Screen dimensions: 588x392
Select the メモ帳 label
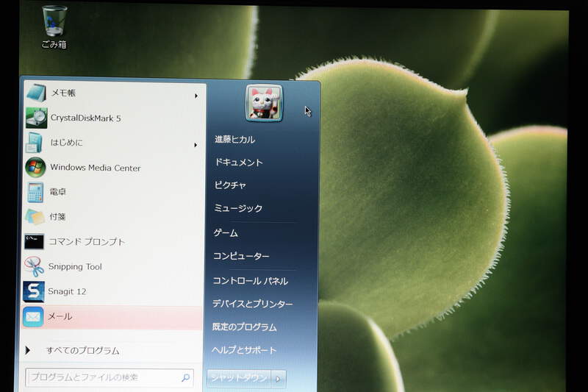[63, 93]
